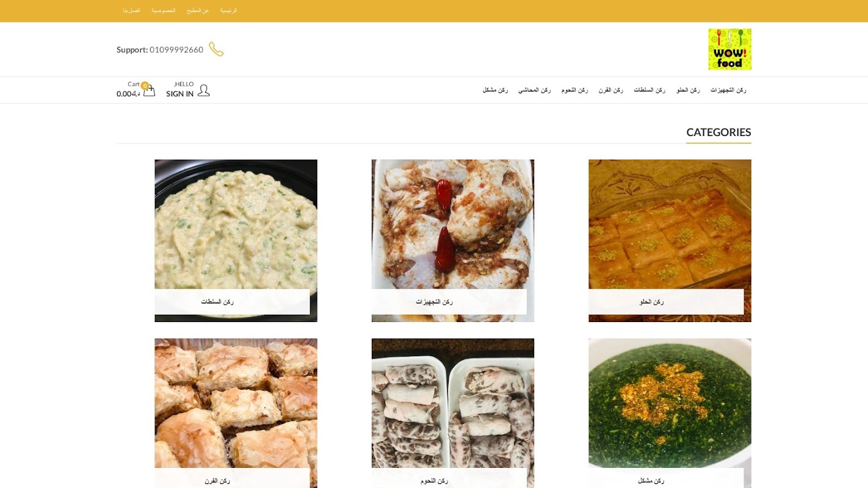
Task: Open the creamy salad dip category thumbnail
Action: 236,240
